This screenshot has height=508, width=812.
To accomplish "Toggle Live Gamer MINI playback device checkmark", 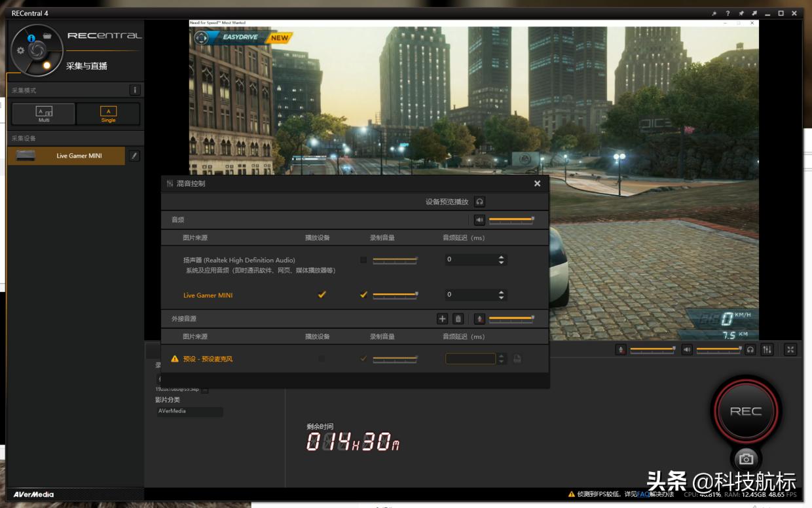I will (x=322, y=295).
